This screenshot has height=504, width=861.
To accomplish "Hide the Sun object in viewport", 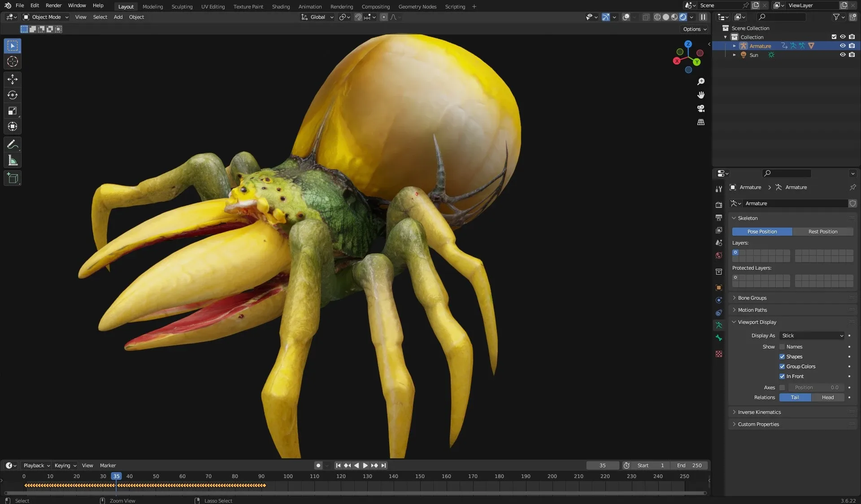I will click(x=843, y=55).
